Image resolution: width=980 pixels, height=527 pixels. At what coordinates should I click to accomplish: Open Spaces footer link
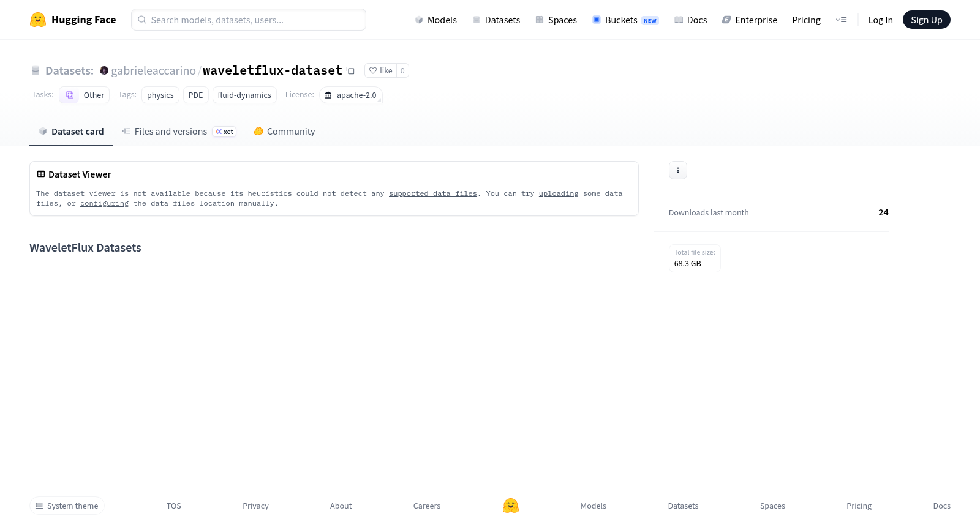(772, 506)
